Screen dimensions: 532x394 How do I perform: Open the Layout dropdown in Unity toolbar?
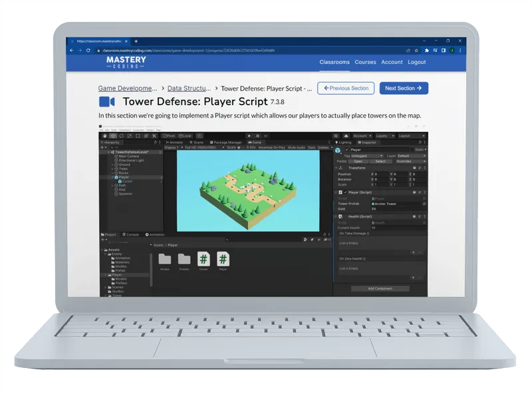(410, 136)
